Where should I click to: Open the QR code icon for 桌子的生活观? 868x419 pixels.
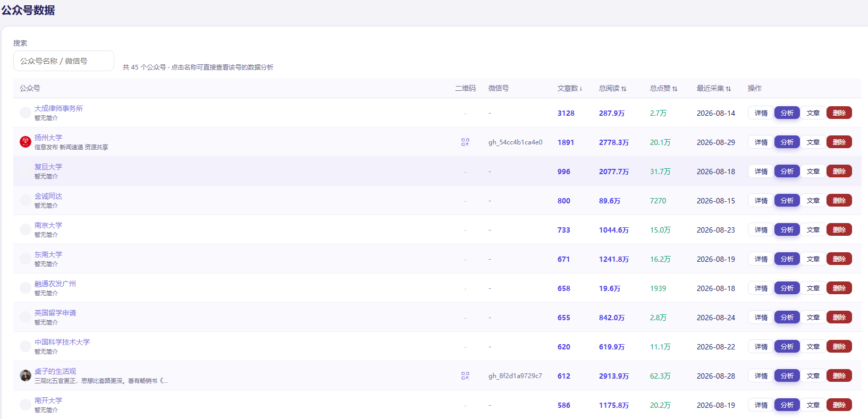(x=465, y=376)
